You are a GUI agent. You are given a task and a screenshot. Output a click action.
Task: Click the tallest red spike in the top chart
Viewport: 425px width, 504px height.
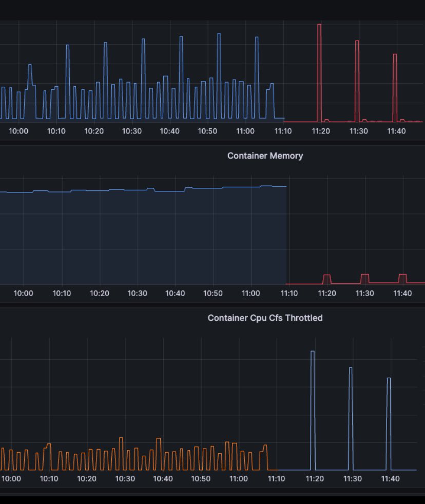319,73
